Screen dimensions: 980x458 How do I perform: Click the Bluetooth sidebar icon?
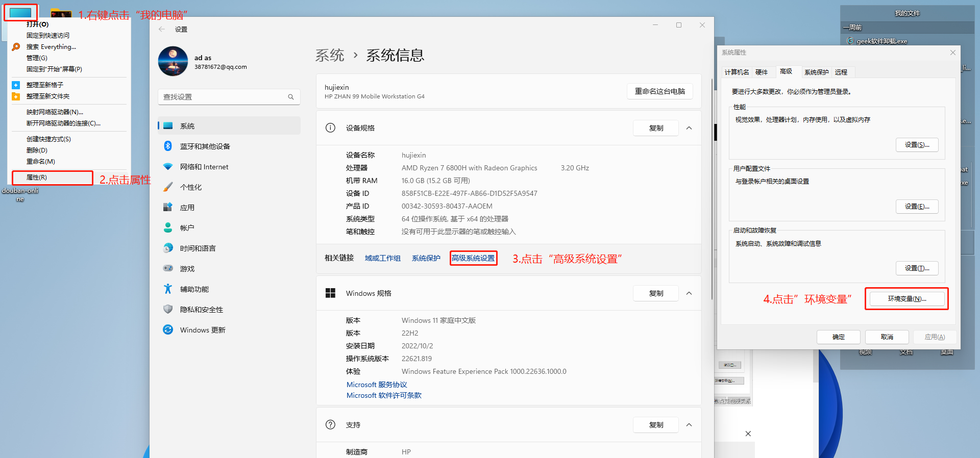point(168,146)
